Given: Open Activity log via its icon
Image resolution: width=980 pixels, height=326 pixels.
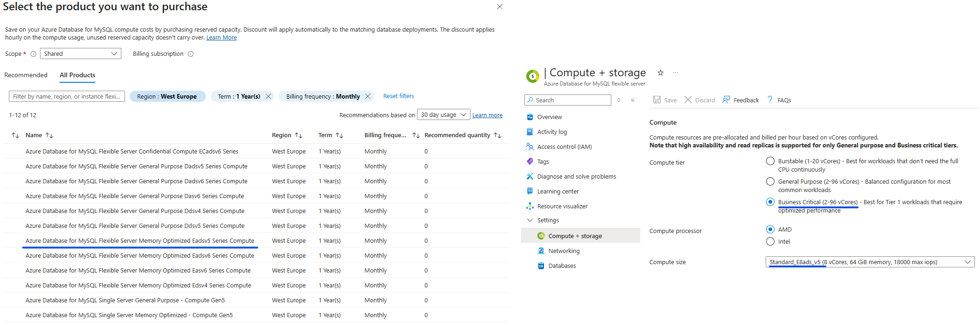Looking at the screenshot, I should pos(530,132).
